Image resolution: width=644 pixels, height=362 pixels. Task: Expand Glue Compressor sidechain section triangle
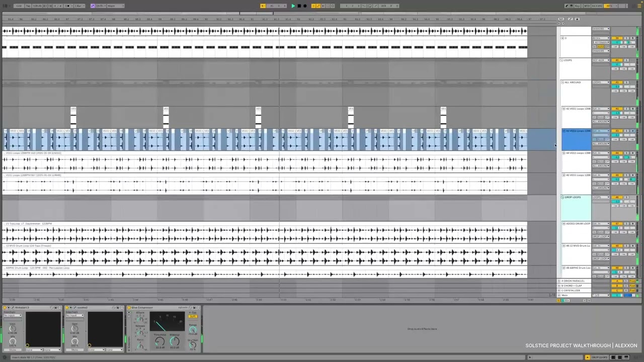pos(129,312)
